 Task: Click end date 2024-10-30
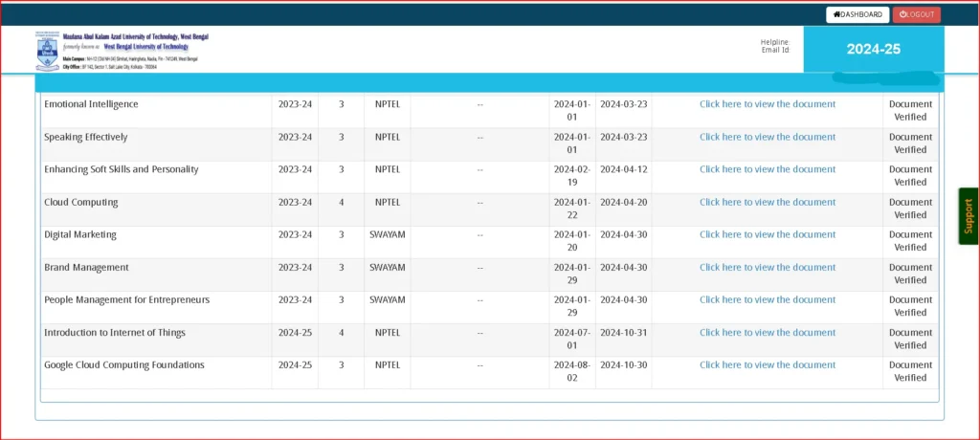pos(624,365)
